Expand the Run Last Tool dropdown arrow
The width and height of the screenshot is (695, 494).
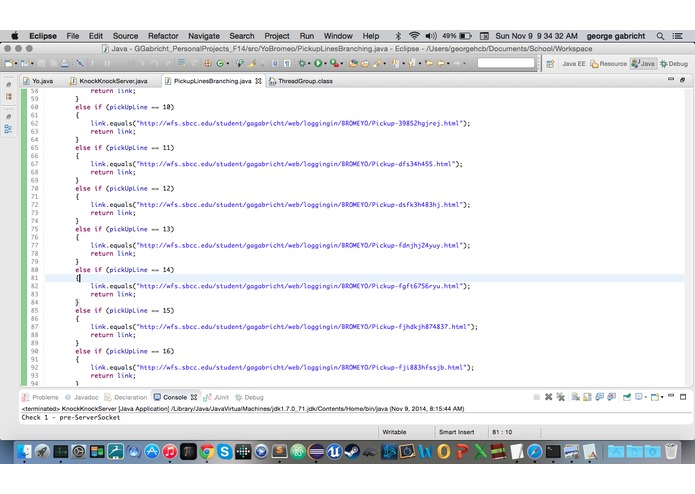pyautogui.click(x=342, y=64)
